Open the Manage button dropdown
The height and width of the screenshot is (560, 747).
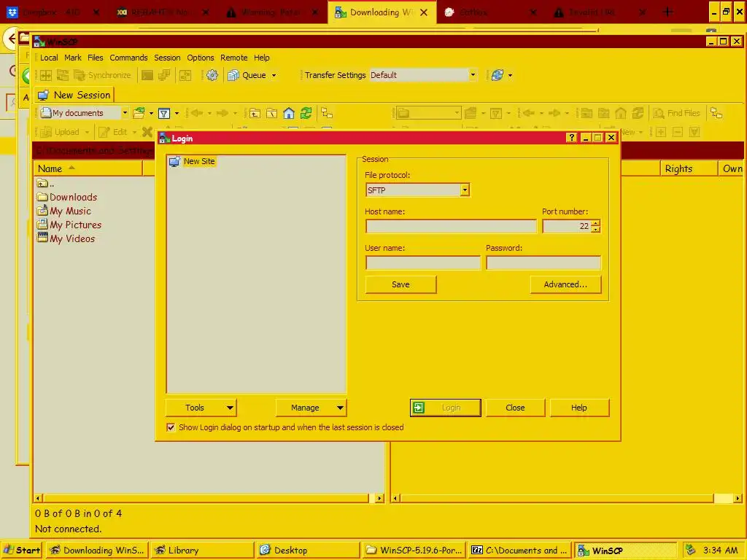click(340, 408)
